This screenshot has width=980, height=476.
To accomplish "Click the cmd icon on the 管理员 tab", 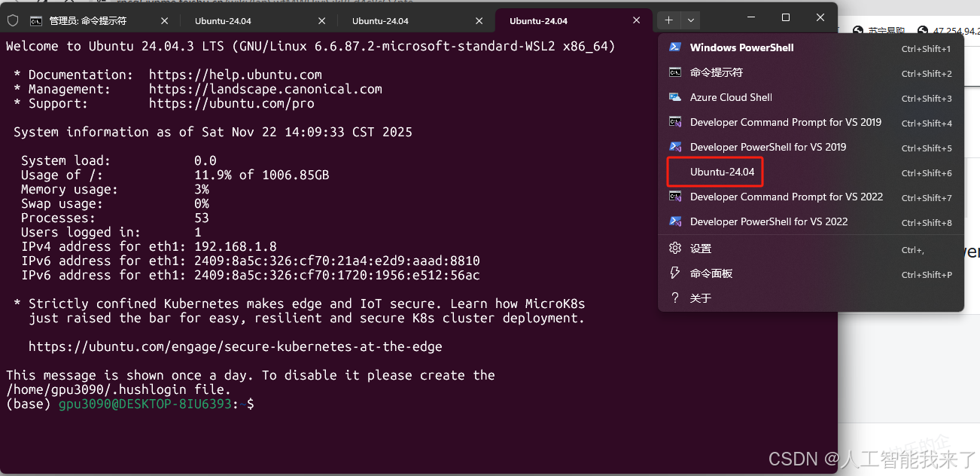I will tap(35, 21).
